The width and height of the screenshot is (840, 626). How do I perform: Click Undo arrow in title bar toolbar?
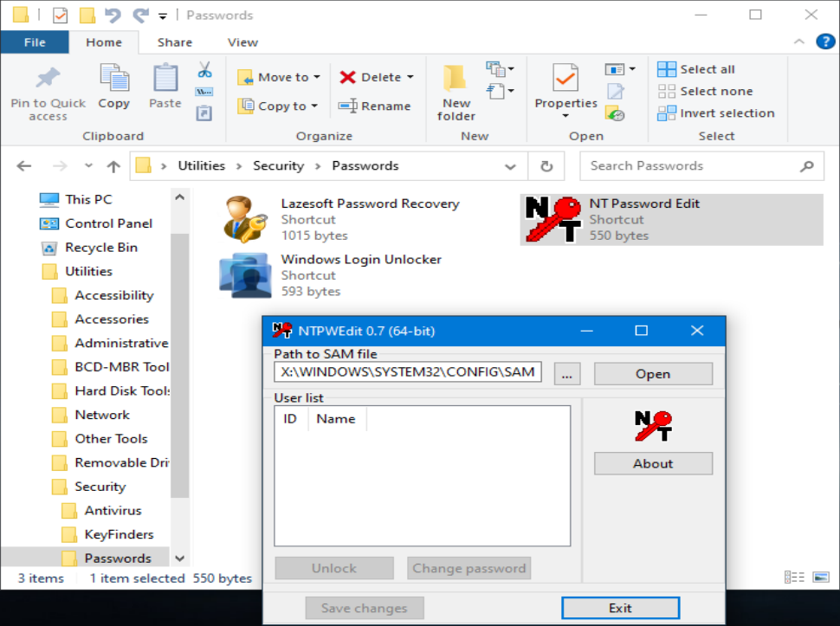(113, 15)
